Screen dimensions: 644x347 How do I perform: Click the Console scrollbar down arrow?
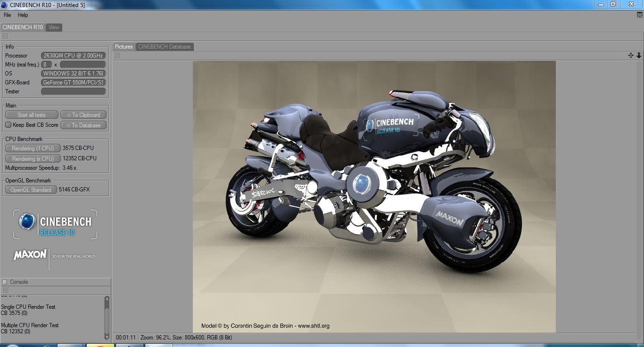click(x=107, y=337)
